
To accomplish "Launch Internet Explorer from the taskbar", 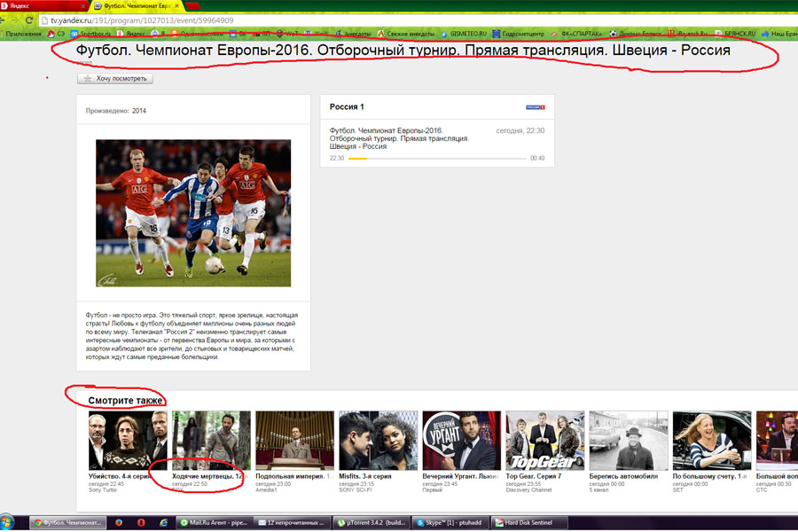I will pos(162,523).
